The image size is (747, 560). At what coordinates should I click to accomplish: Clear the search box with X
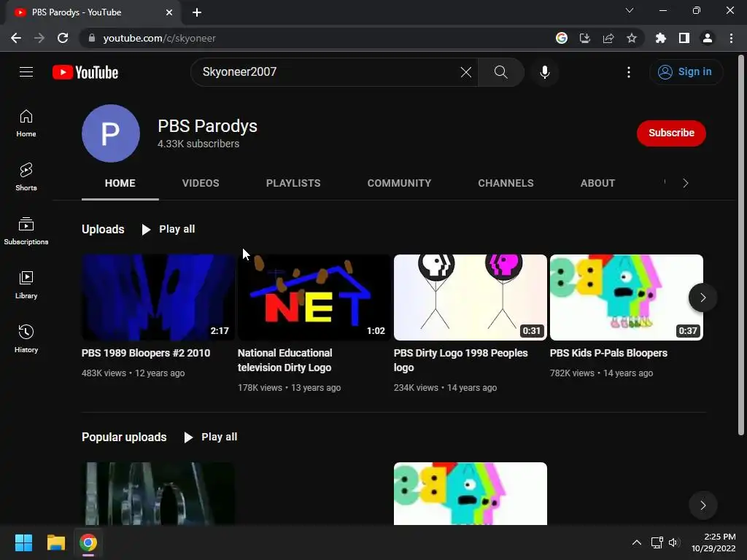pos(466,72)
